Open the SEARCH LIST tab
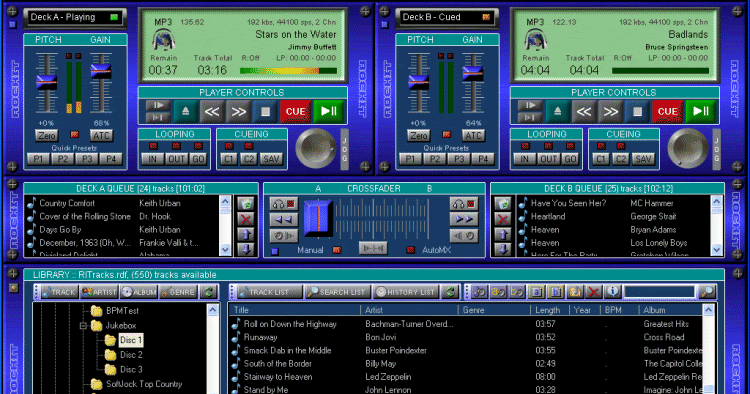The width and height of the screenshot is (750, 394). coord(338,292)
